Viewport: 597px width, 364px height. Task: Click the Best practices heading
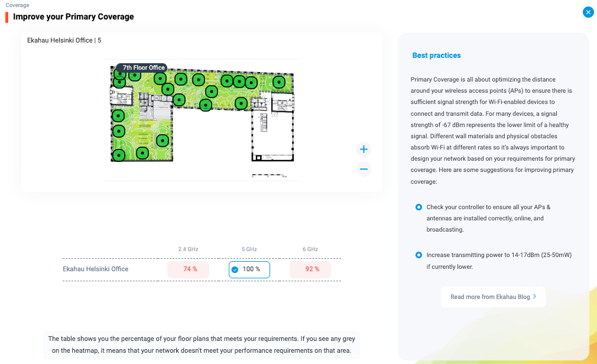pos(436,56)
